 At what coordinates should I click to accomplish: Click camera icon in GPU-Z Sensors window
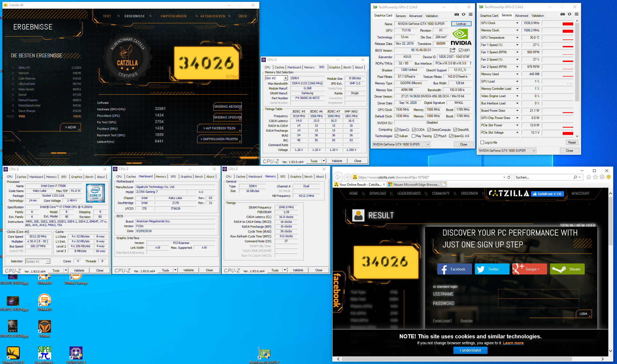point(563,14)
